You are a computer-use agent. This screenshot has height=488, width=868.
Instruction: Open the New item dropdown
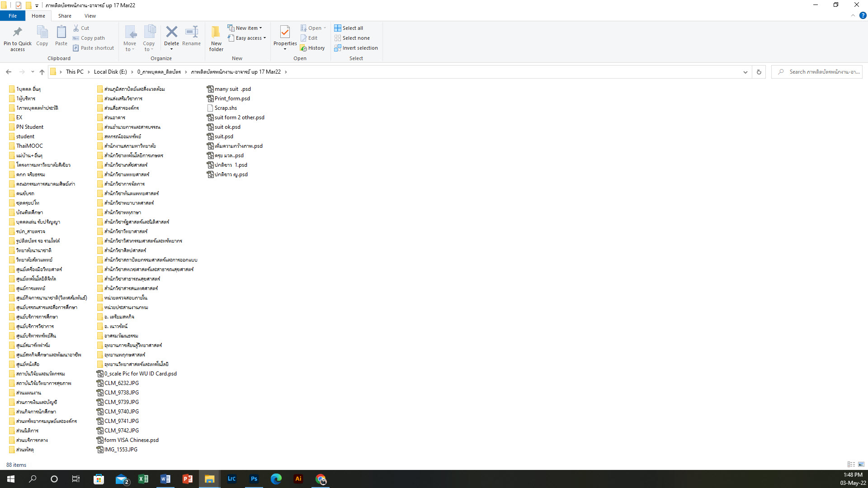coord(245,28)
